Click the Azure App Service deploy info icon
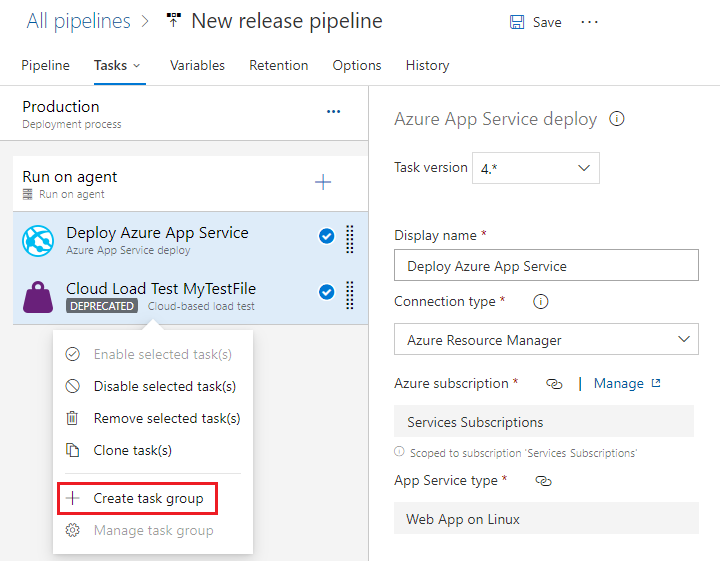720x561 pixels. click(617, 119)
